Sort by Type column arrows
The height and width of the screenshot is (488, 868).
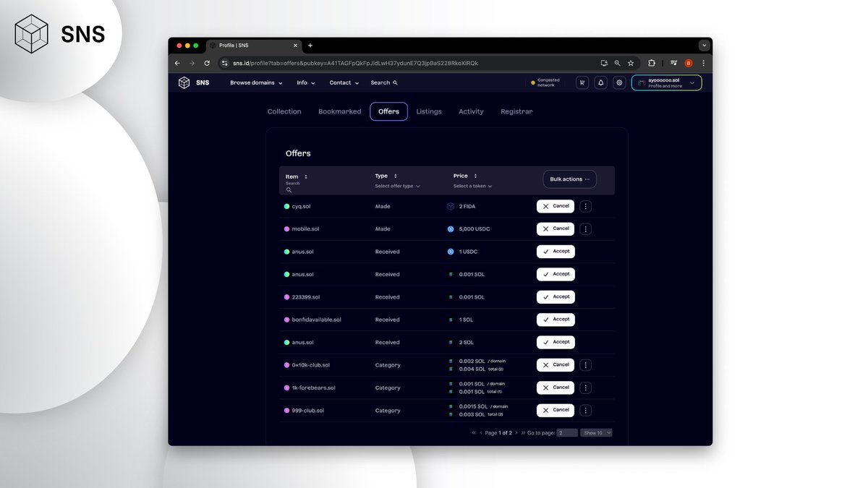click(x=395, y=176)
